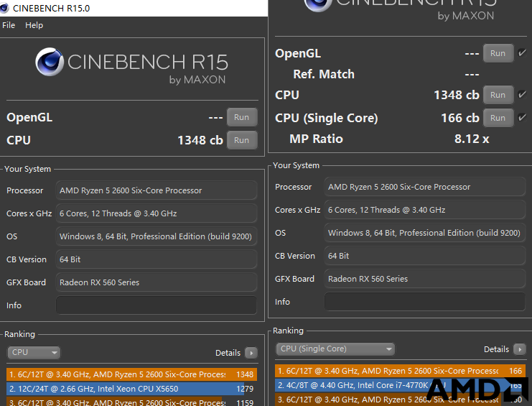Click the GFX Board field in right window
This screenshot has width=532, height=406.
(425, 279)
